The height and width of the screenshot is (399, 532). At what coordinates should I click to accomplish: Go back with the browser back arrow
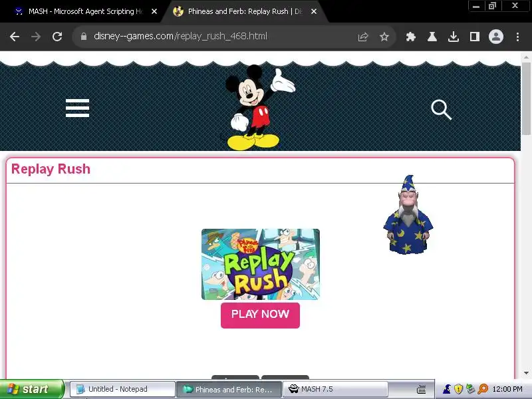point(15,37)
